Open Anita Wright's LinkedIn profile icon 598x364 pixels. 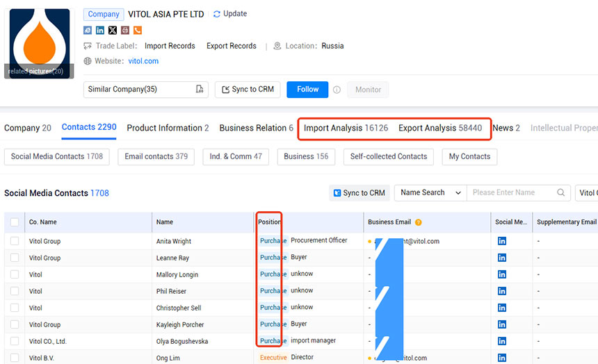[502, 241]
